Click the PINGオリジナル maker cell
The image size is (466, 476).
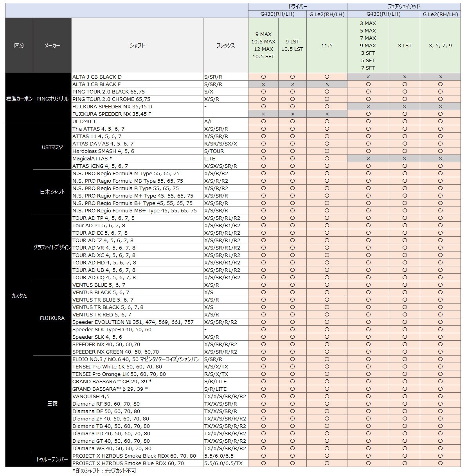click(52, 99)
